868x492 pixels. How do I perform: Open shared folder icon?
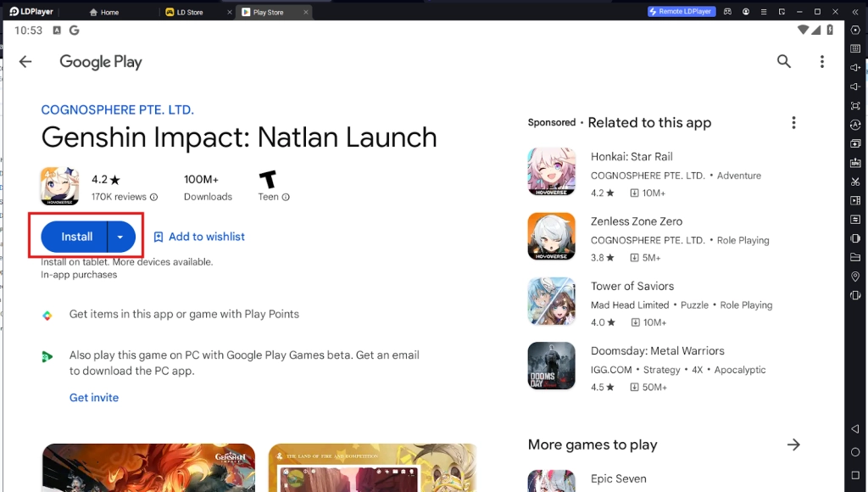(x=855, y=258)
